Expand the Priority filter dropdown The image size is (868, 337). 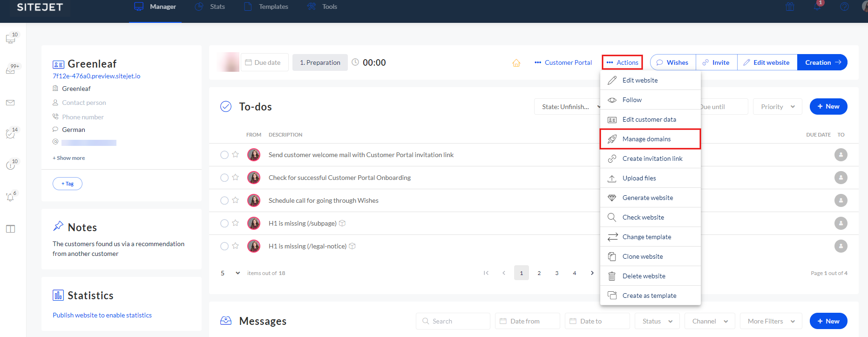coord(778,107)
